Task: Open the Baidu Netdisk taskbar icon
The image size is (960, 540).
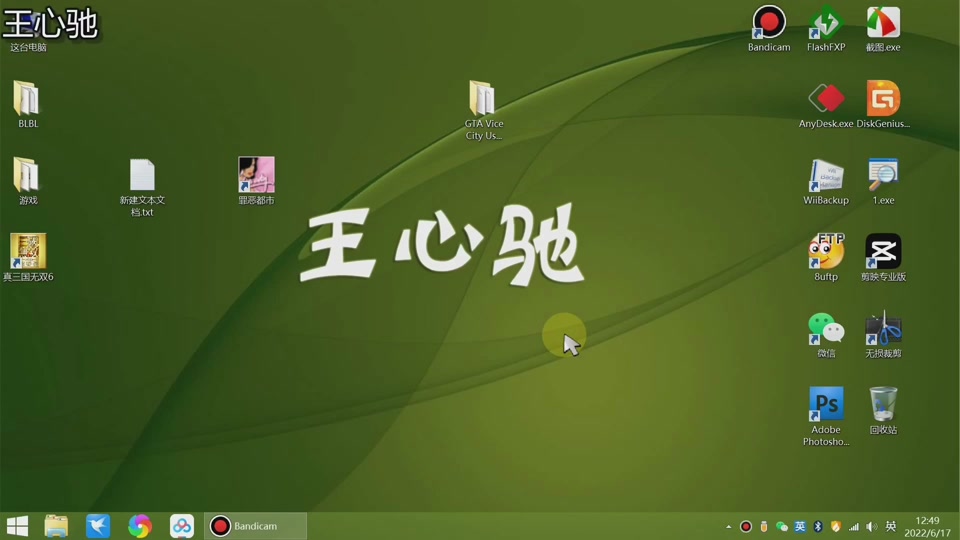Action: (182, 526)
